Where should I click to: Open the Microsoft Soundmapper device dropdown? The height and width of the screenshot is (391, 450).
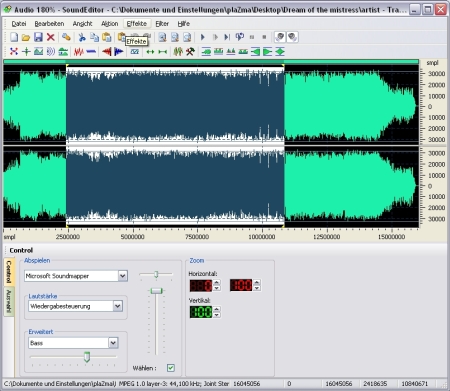click(x=123, y=276)
